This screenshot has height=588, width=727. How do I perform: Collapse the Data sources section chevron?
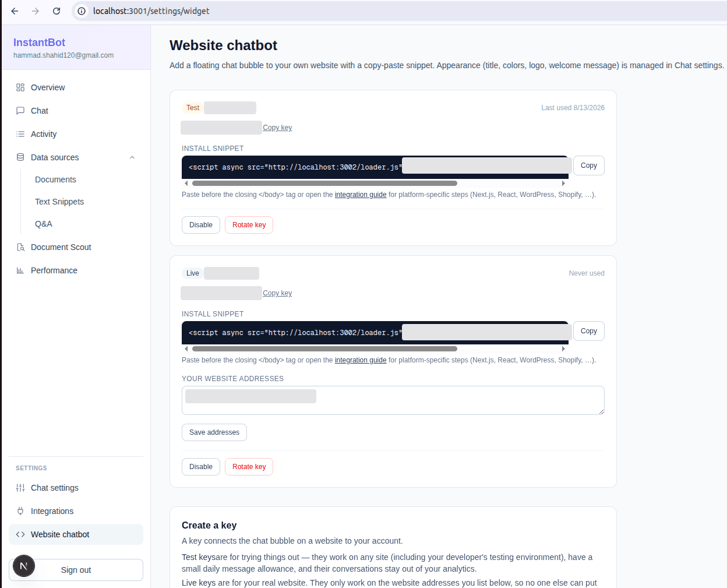132,157
